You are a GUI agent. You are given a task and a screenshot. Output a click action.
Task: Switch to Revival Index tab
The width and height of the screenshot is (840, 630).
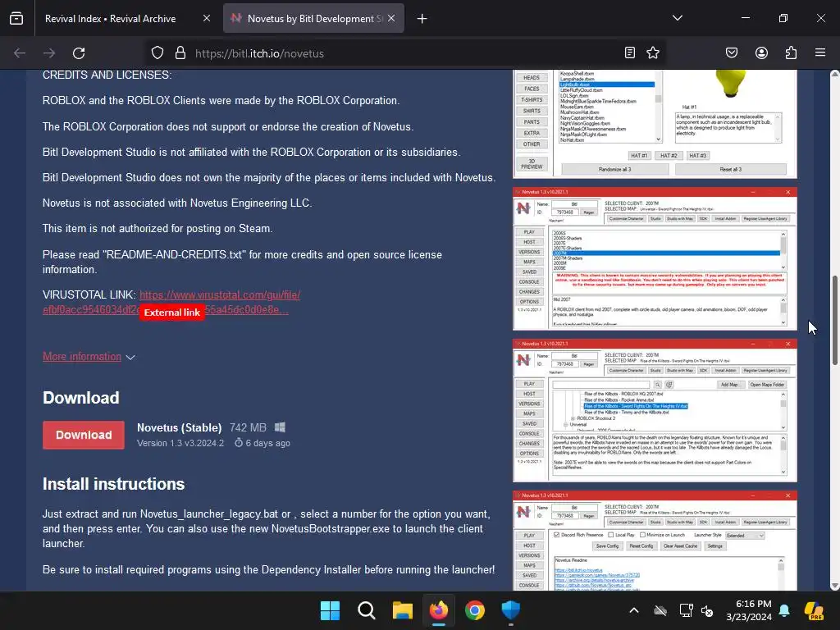tap(111, 19)
